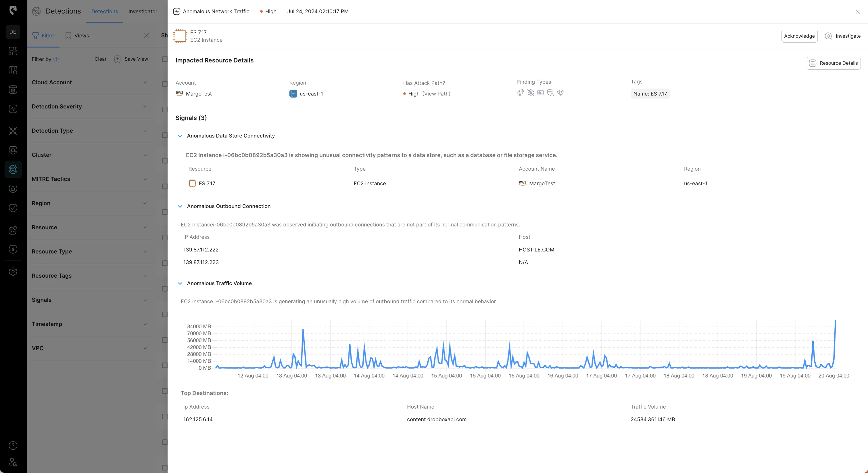Click IP address 139.87.112.223
This screenshot has width=868, height=473.
(201, 262)
